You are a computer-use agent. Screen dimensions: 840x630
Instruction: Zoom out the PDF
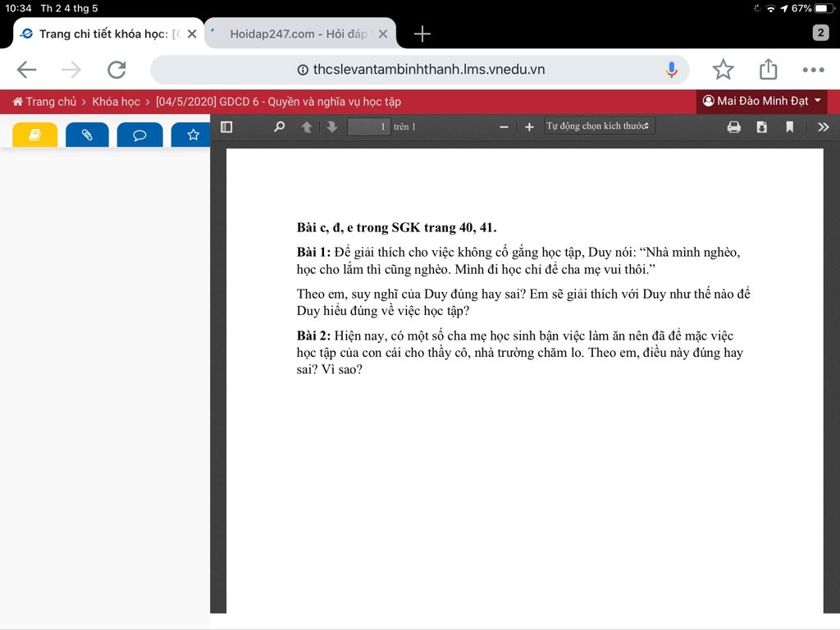(504, 127)
